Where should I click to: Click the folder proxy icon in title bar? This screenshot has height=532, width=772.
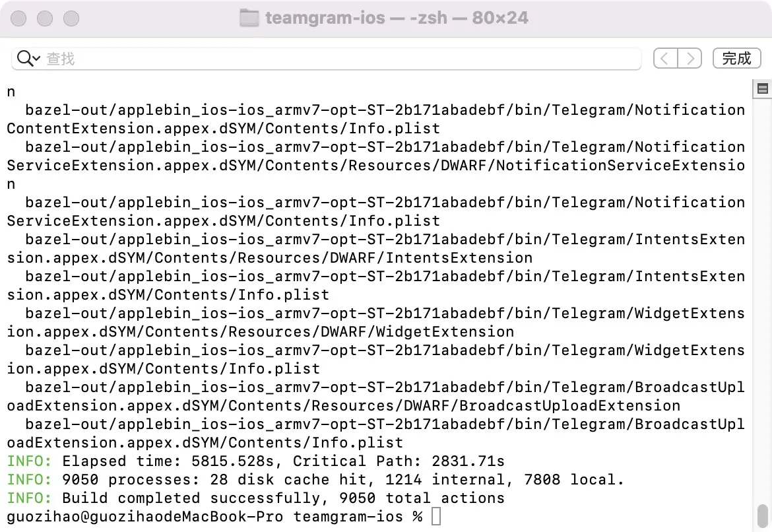pyautogui.click(x=249, y=18)
